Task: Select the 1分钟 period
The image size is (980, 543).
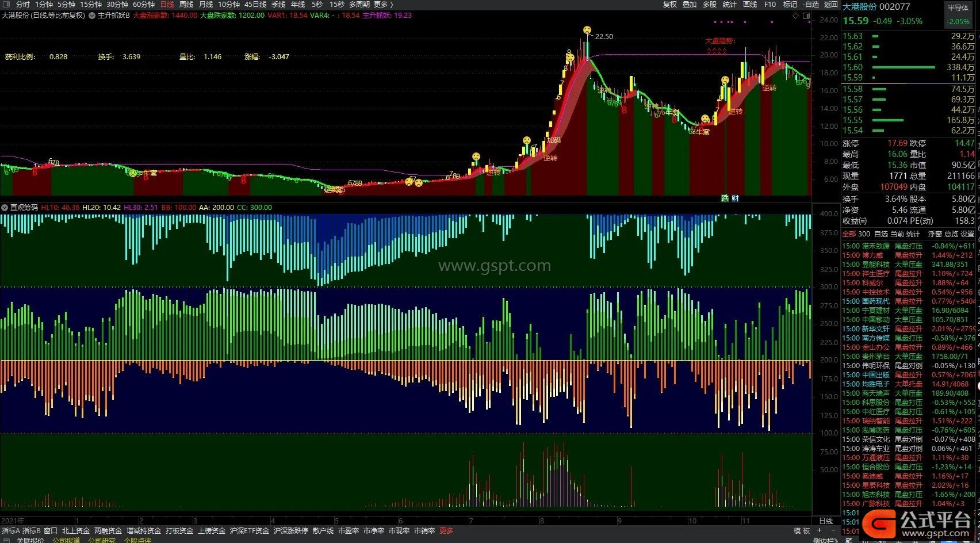Action: (44, 4)
